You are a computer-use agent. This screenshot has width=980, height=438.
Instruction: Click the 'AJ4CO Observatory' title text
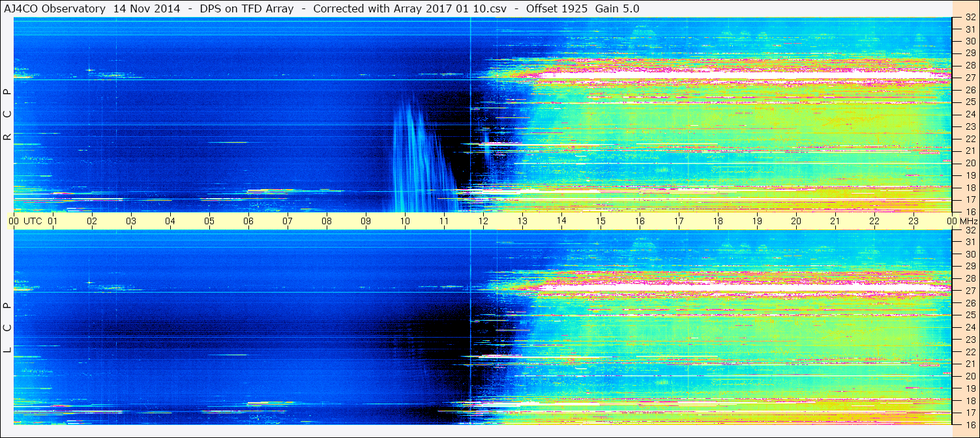pyautogui.click(x=55, y=8)
